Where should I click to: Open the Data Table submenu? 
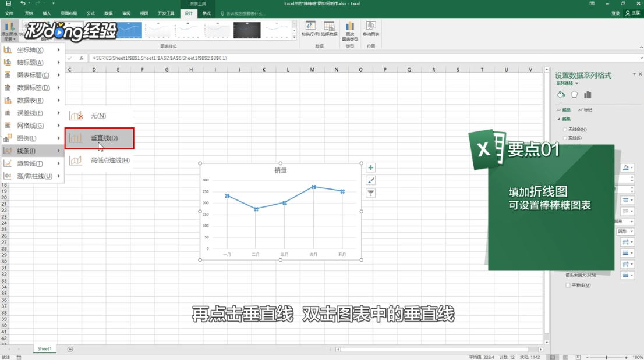pos(33,100)
